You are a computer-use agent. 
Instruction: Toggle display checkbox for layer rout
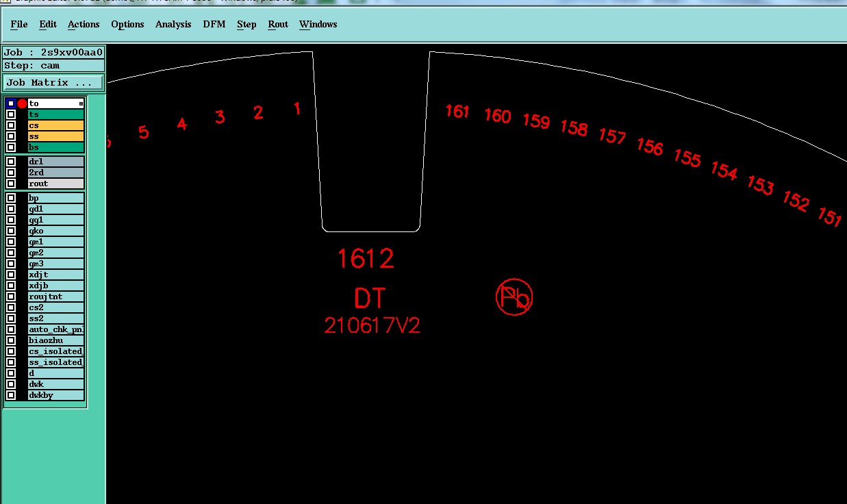11,184
